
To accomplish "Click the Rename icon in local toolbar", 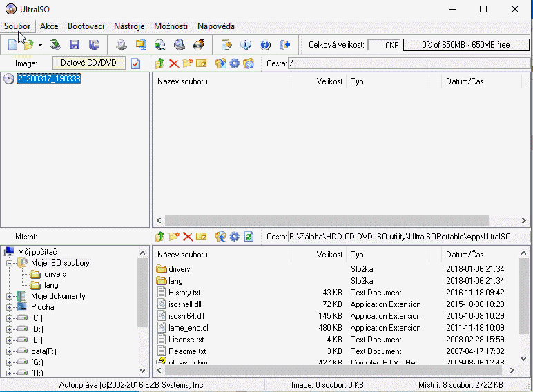I will click(201, 237).
